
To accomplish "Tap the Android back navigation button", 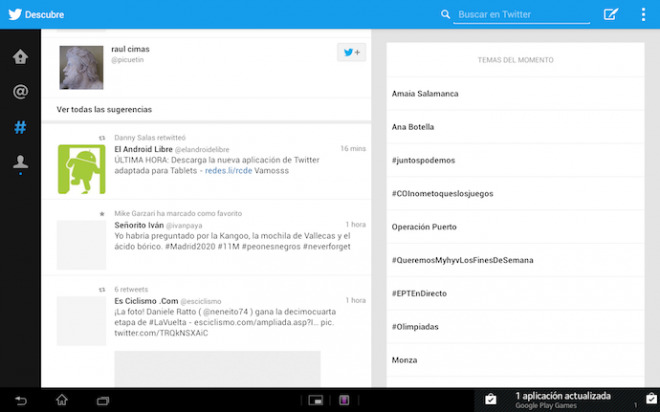I will click(x=21, y=400).
